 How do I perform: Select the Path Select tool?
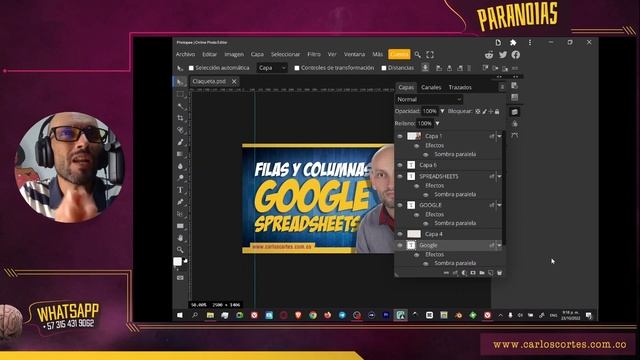click(180, 214)
